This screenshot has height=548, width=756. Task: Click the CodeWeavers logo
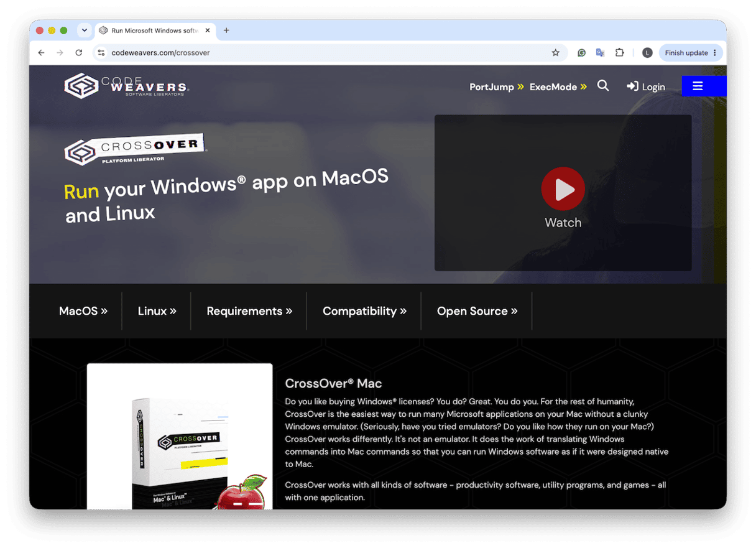[x=127, y=86]
